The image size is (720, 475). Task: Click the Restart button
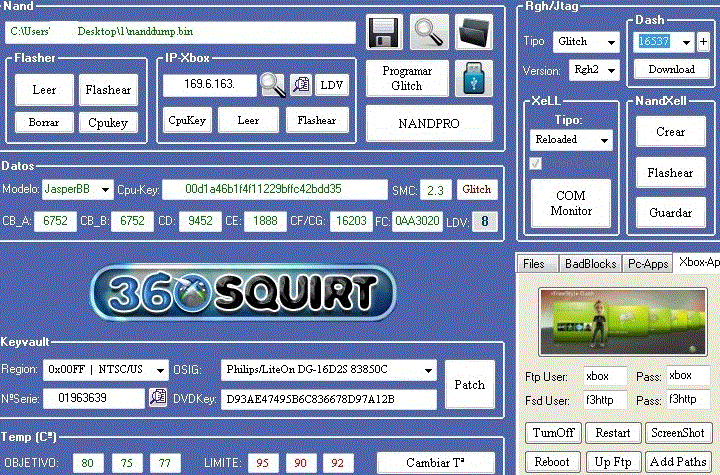[613, 433]
